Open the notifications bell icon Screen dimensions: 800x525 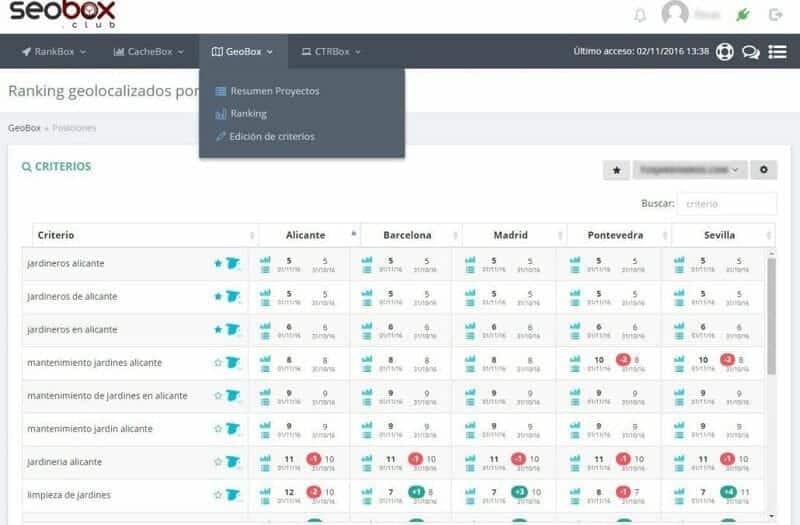640,15
